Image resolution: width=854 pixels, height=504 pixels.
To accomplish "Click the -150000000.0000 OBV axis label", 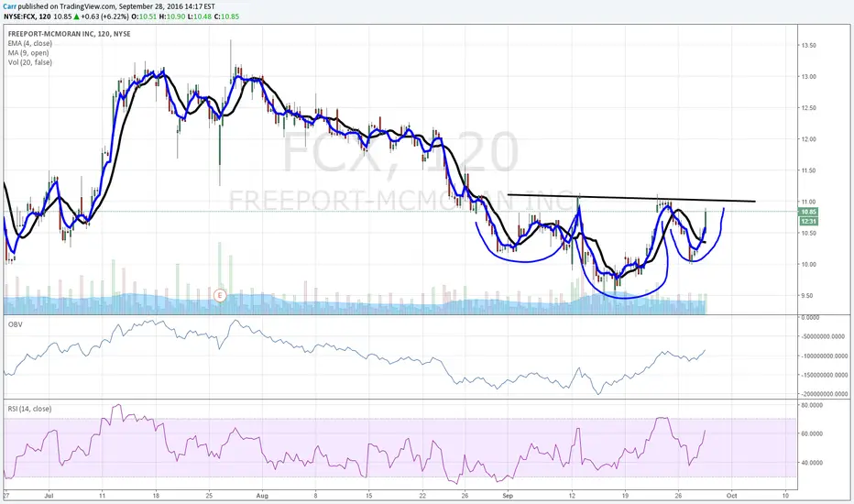I will [824, 375].
